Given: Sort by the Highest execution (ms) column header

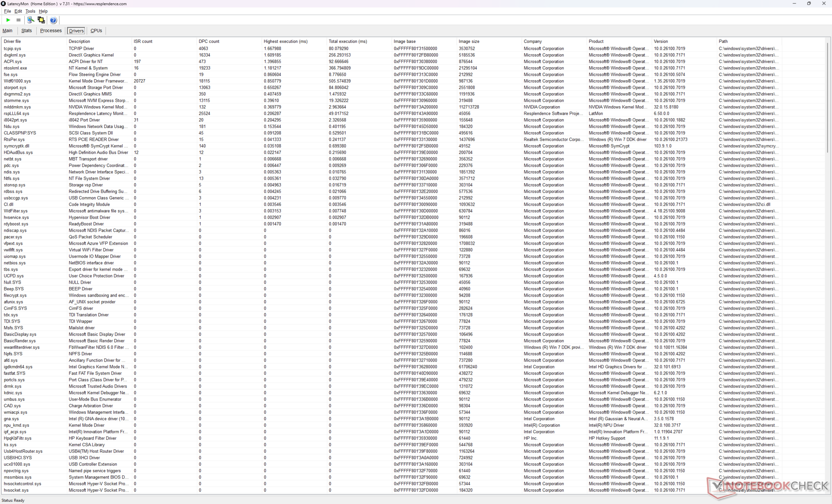Looking at the screenshot, I should (x=286, y=42).
